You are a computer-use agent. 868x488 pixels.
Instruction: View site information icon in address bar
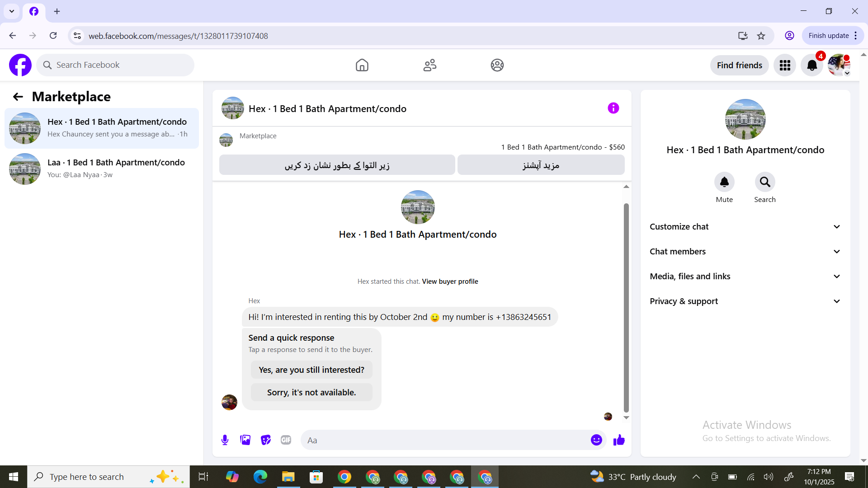pos(77,36)
